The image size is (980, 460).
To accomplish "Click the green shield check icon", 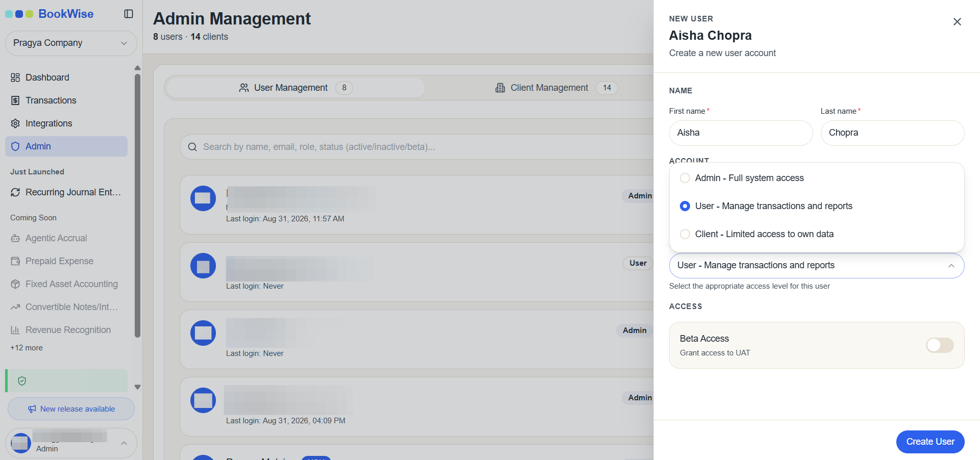I will [x=22, y=381].
